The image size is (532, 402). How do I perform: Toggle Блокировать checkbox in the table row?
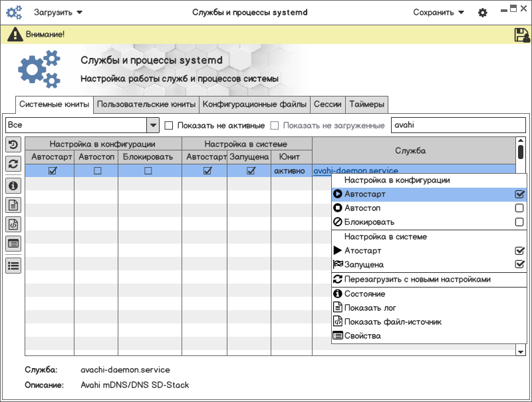148,171
